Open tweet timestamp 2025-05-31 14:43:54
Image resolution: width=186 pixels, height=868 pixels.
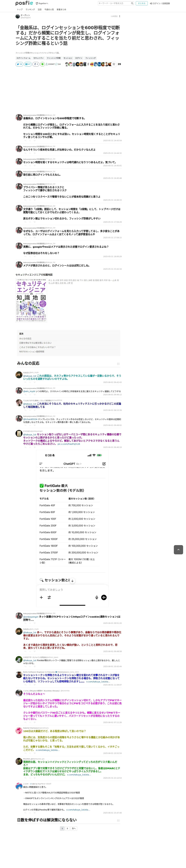tap(112, 140)
